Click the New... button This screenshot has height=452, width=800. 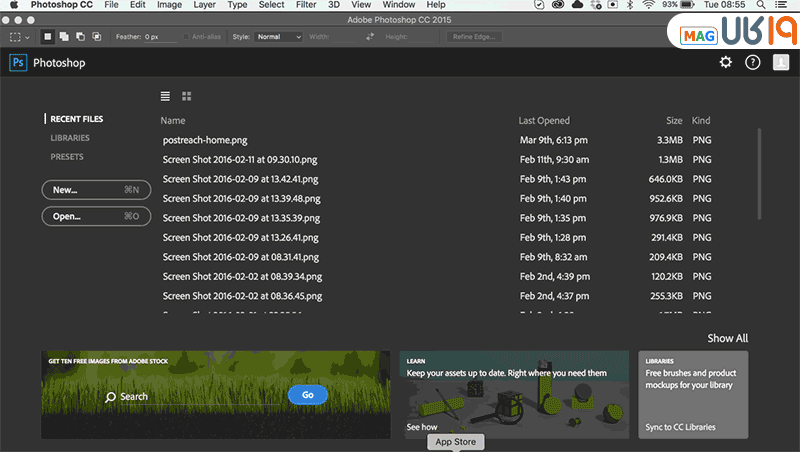pyautogui.click(x=96, y=189)
